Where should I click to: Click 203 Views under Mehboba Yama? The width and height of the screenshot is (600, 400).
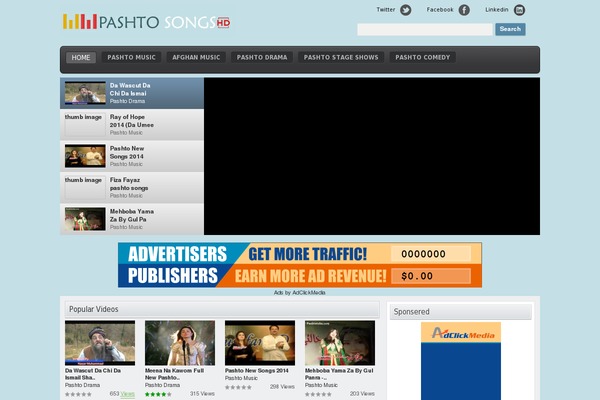click(362, 394)
